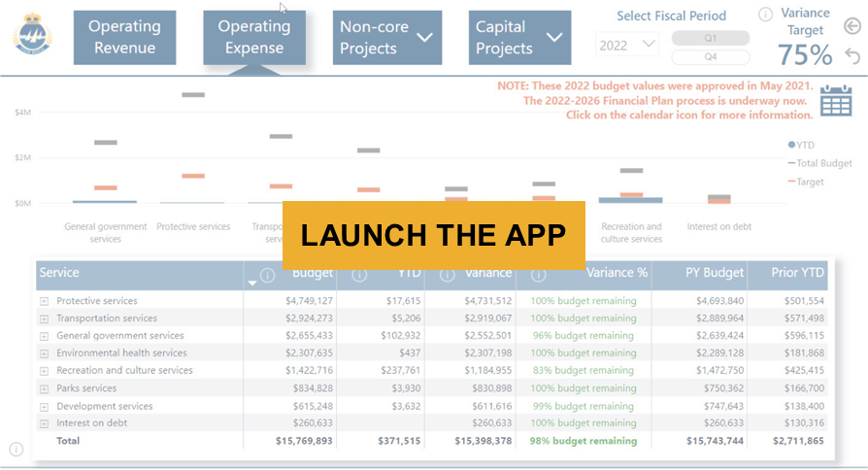
Task: Select the Q4 fiscal period option
Action: 710,56
